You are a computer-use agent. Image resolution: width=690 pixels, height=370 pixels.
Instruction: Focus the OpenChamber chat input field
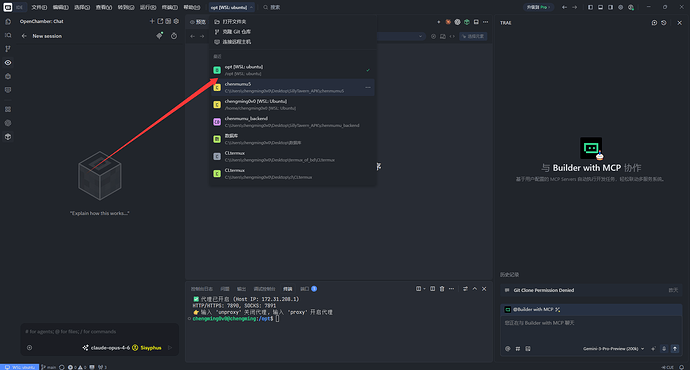[x=100, y=332]
